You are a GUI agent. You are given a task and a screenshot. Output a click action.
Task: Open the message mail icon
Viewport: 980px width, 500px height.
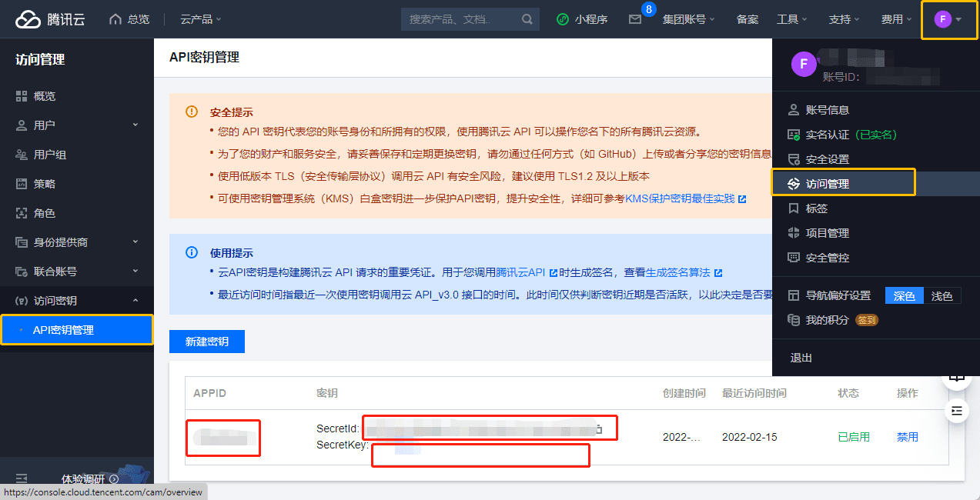(635, 19)
